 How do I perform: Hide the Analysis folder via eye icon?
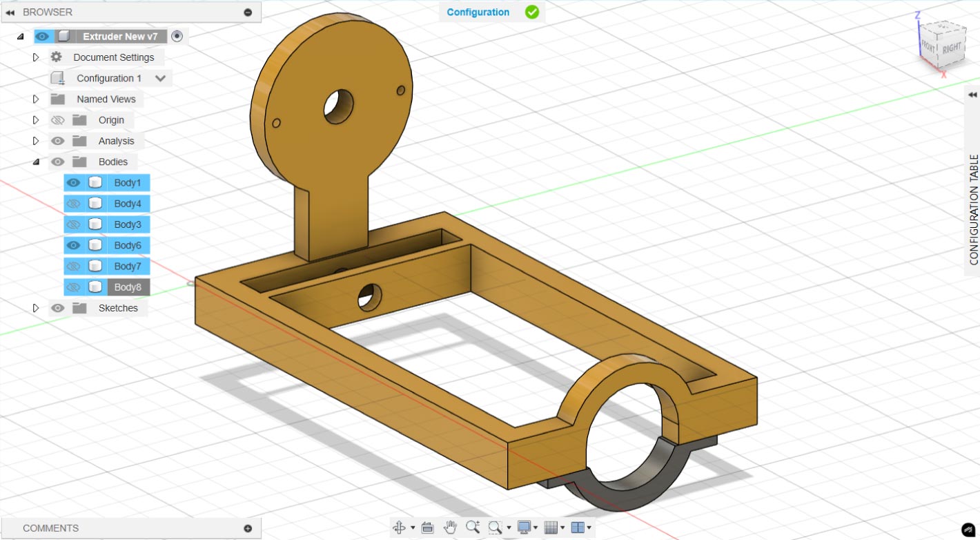click(x=58, y=141)
